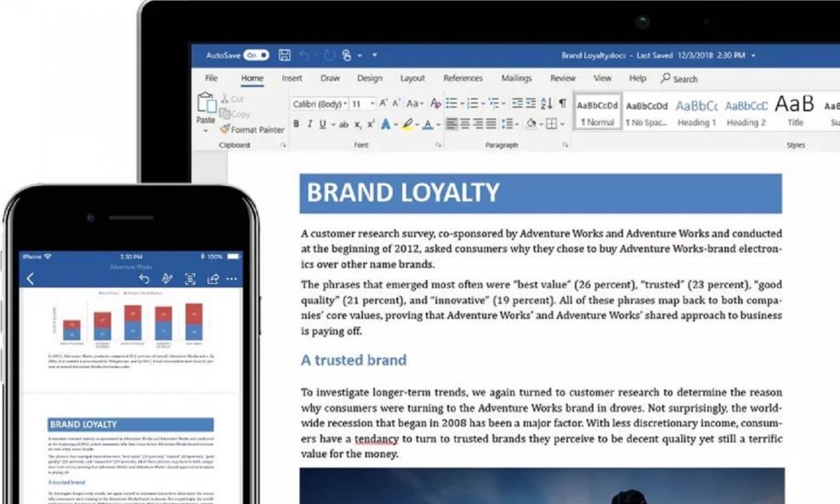This screenshot has height=504, width=840.
Task: Click the Paste clipboard icon
Action: 206,103
